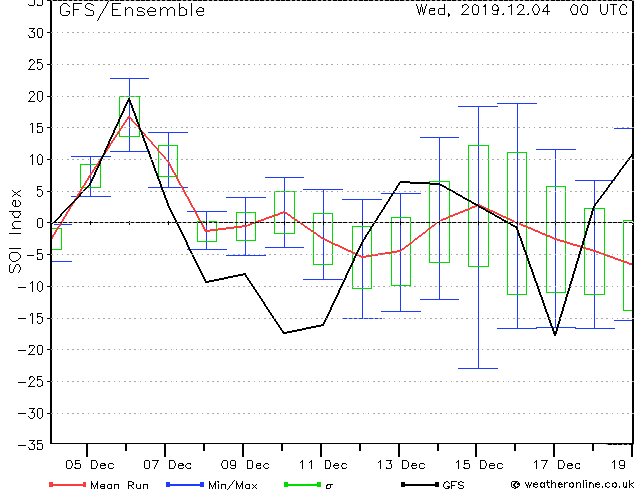Click the GFS/Ensemble chart title
This screenshot has width=634, height=490.
pyautogui.click(x=132, y=11)
